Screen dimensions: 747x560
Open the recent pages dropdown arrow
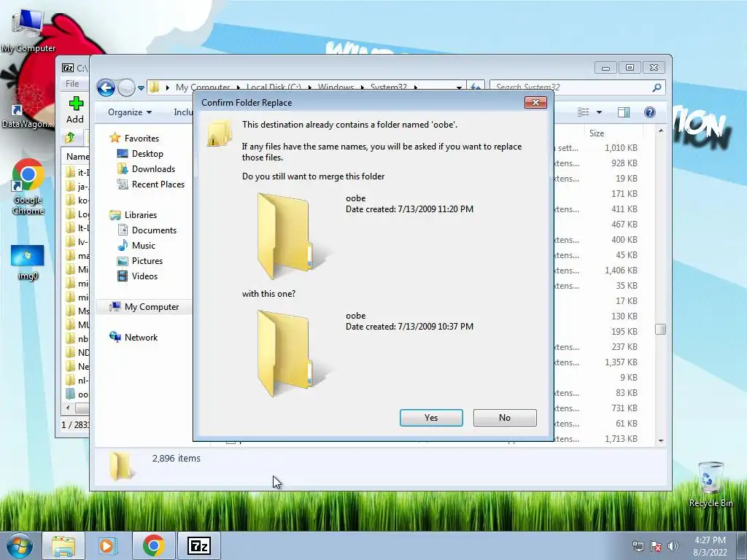141,88
